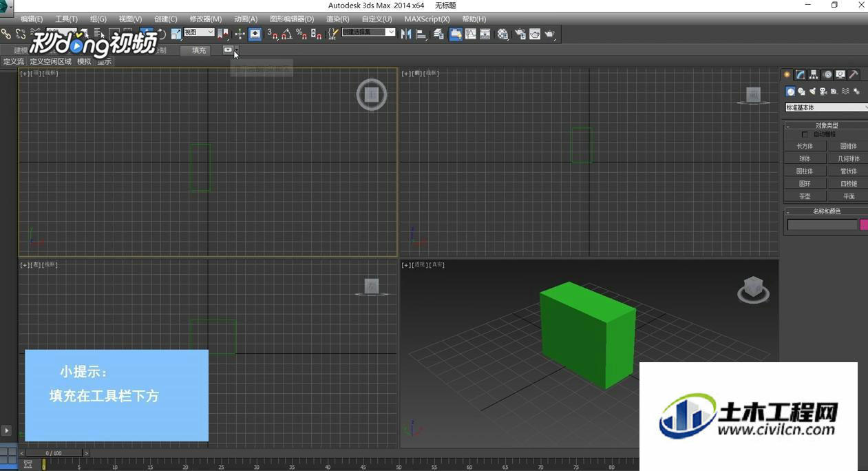Switch to the Utilities hammer tab

tap(854, 74)
